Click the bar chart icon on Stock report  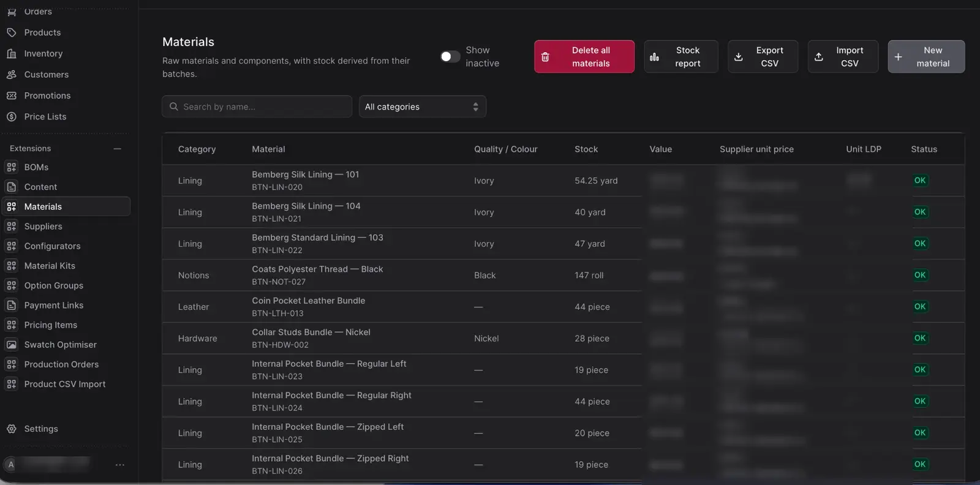tap(655, 57)
